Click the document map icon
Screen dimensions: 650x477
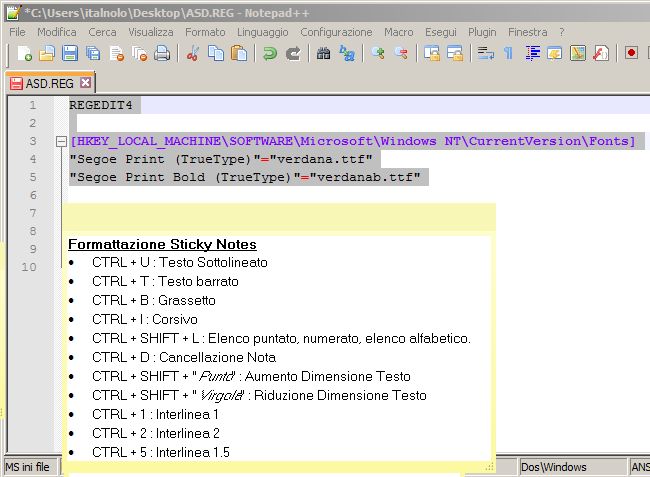[578, 53]
